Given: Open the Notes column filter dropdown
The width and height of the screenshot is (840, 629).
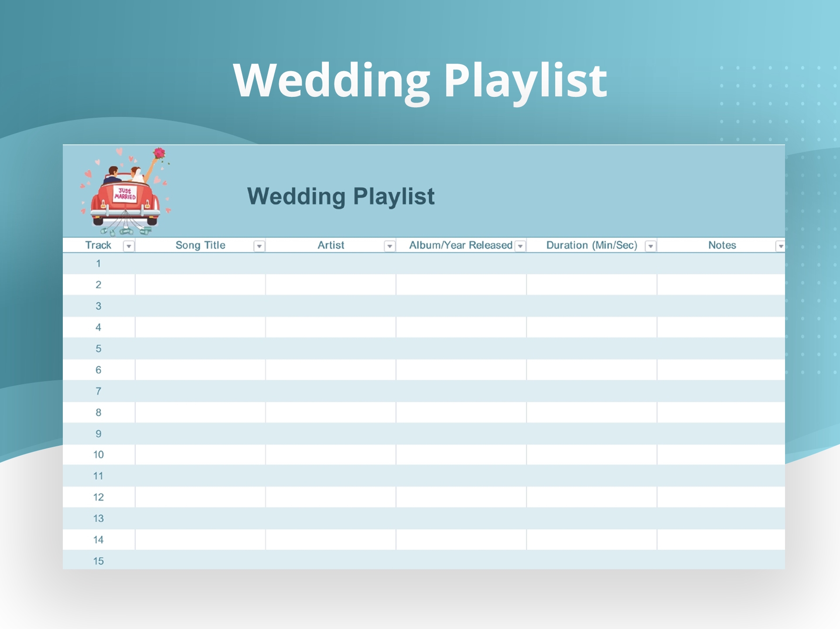Looking at the screenshot, I should tap(780, 246).
